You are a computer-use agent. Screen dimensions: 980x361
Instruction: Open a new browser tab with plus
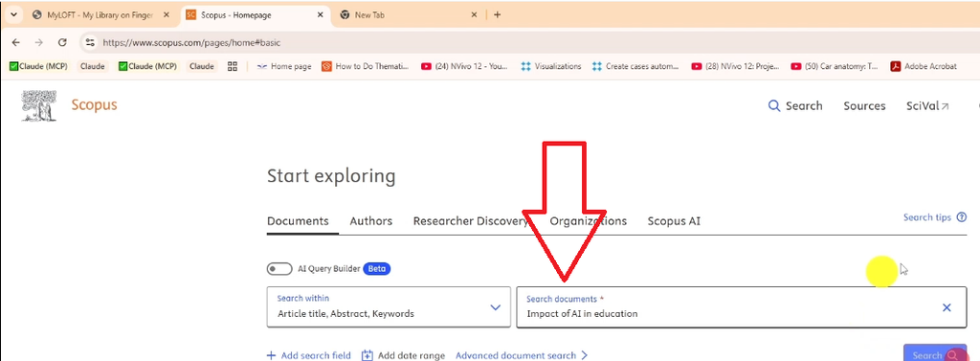pos(497,15)
